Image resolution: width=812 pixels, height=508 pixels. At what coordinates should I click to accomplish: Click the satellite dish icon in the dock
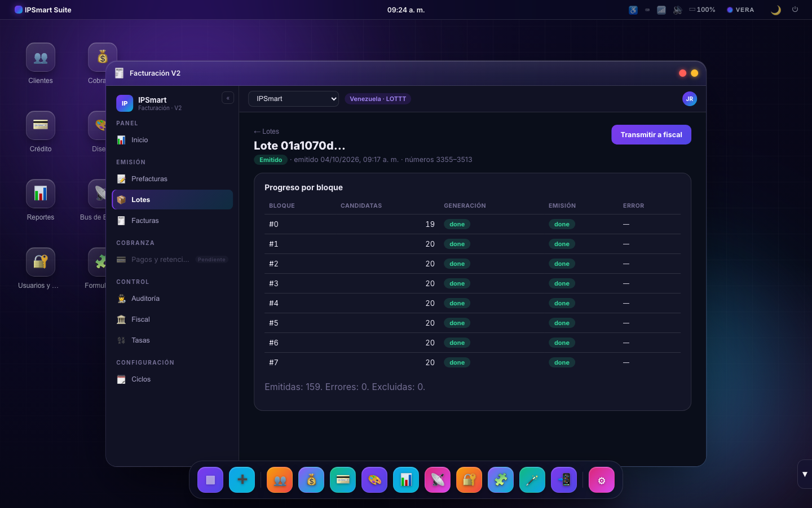[438, 480]
